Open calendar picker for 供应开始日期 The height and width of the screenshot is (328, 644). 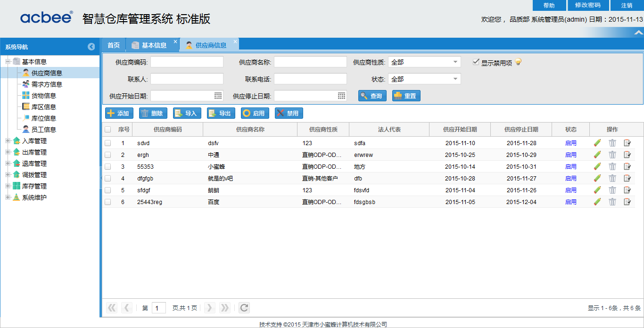point(218,96)
